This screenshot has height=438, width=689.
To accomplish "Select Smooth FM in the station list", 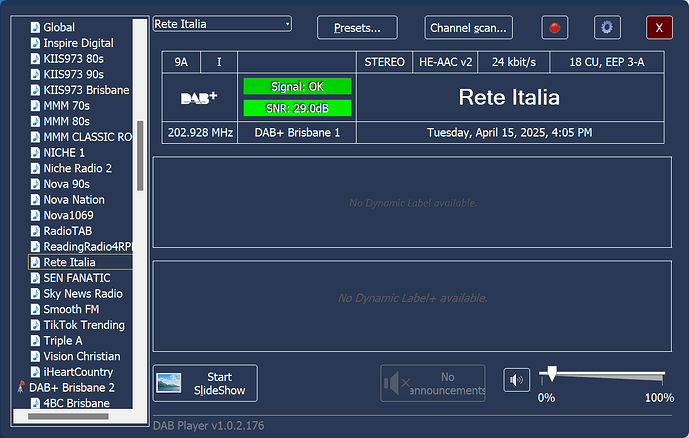I will pos(70,310).
